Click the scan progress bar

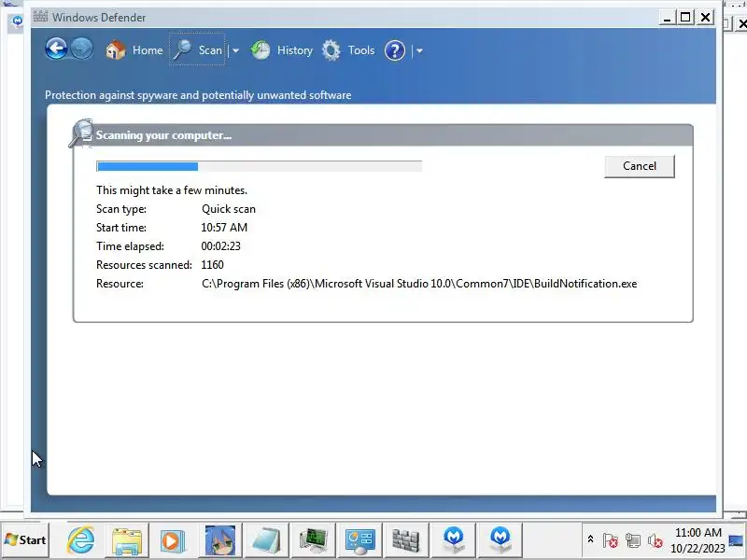[x=260, y=166]
